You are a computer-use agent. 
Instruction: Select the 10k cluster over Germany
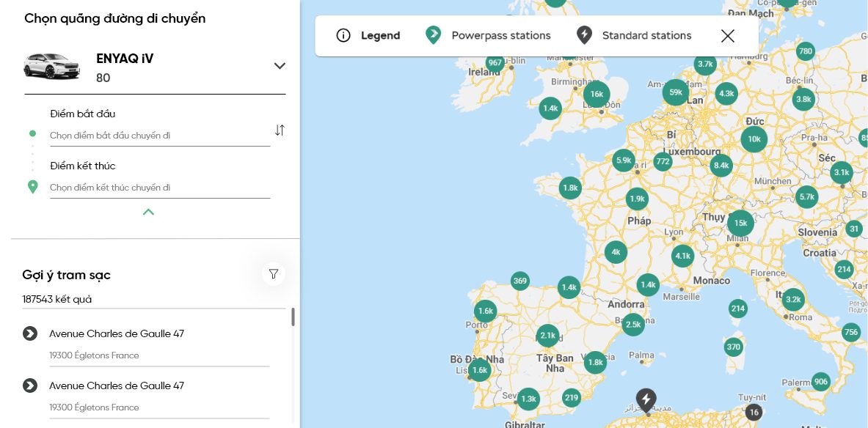point(754,139)
